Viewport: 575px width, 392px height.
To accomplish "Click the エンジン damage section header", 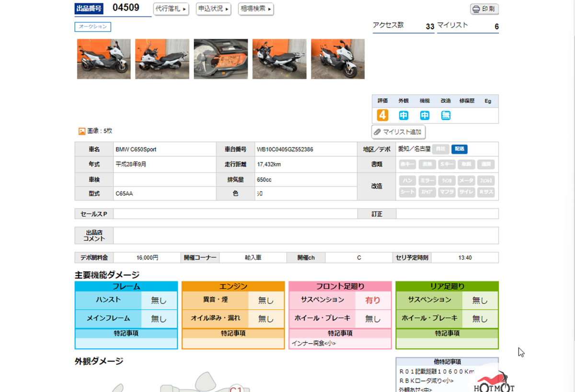I will [x=233, y=286].
